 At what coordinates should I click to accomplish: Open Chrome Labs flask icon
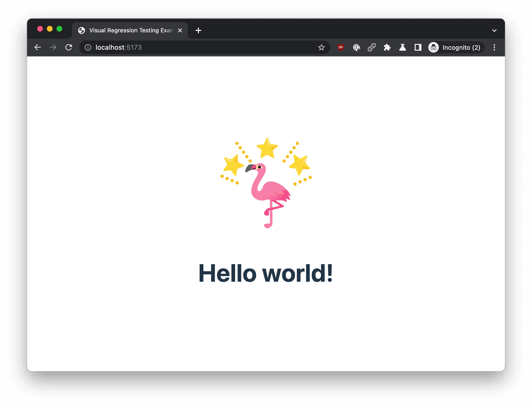click(x=403, y=48)
